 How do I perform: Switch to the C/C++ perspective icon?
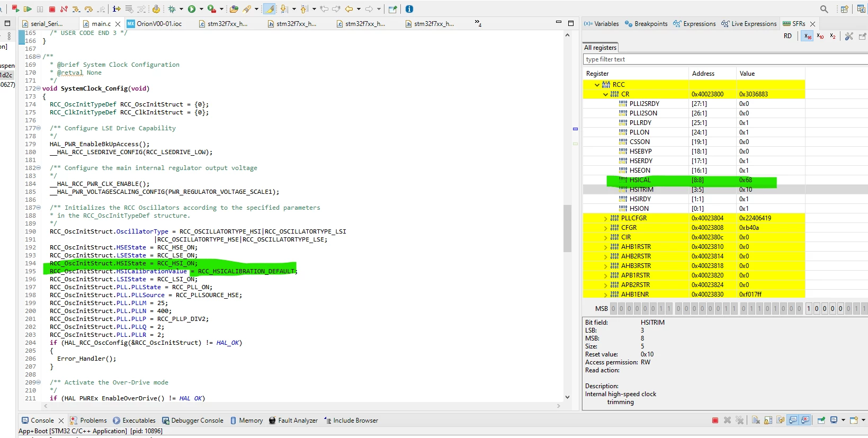click(861, 9)
